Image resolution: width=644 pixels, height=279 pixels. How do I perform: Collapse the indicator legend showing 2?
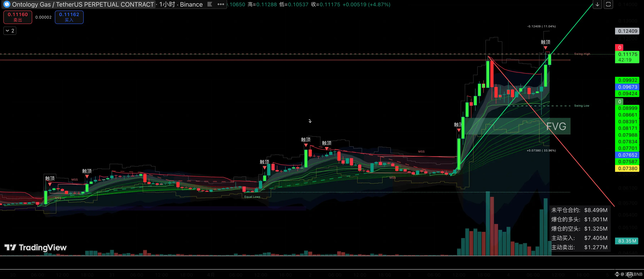(x=10, y=31)
